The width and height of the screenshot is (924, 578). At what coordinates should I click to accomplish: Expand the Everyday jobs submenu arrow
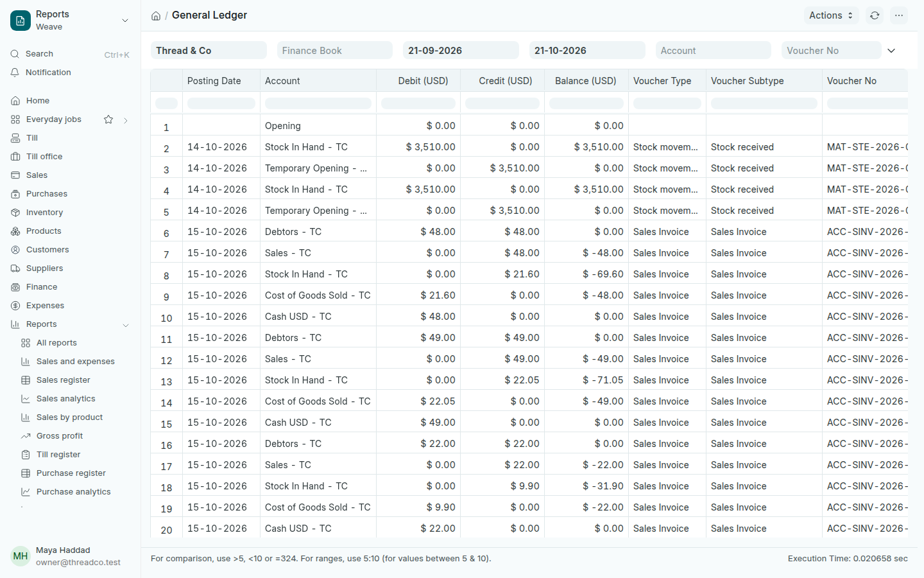point(126,120)
